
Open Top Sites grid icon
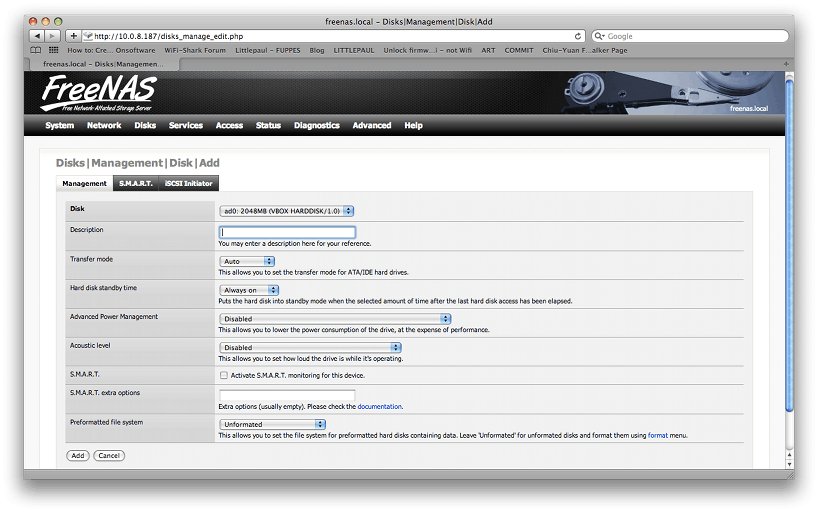click(53, 50)
